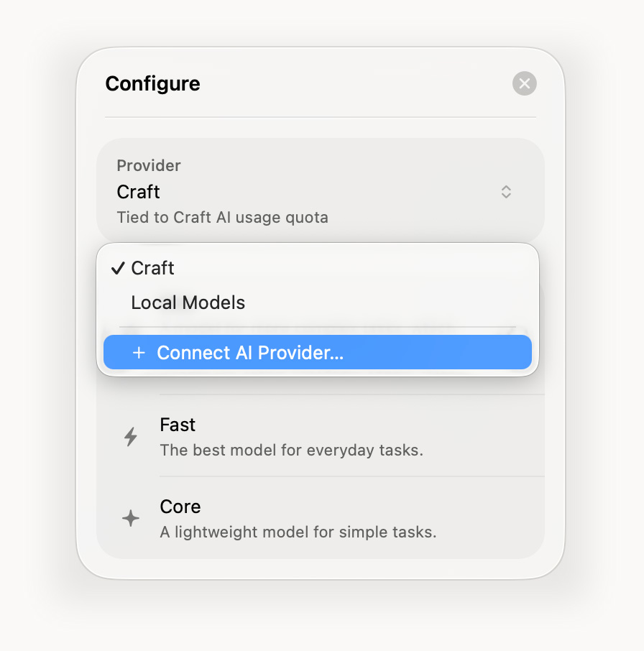The height and width of the screenshot is (651, 644).
Task: Select Craft in the provider menu
Action: 318,268
